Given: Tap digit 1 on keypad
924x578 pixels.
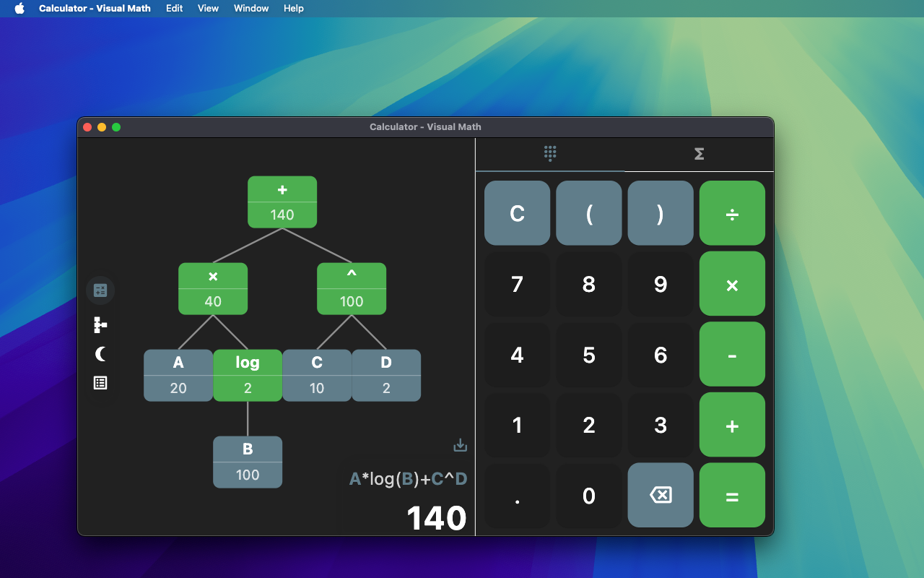Looking at the screenshot, I should click(517, 425).
